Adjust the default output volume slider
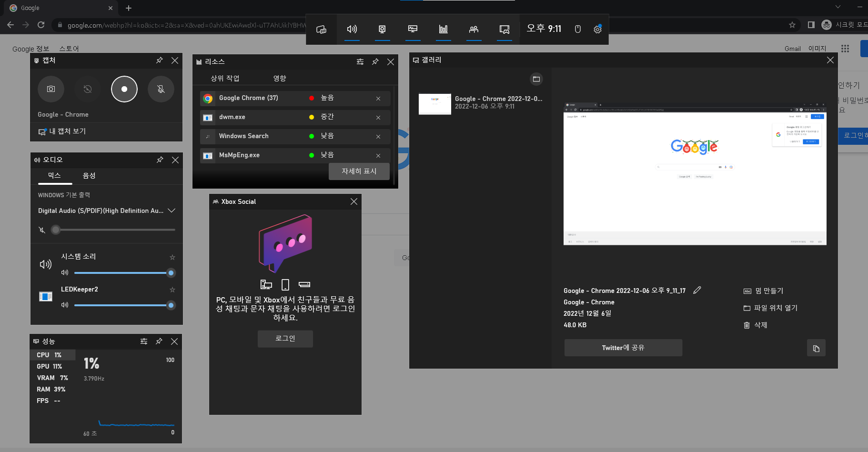 tap(113, 230)
